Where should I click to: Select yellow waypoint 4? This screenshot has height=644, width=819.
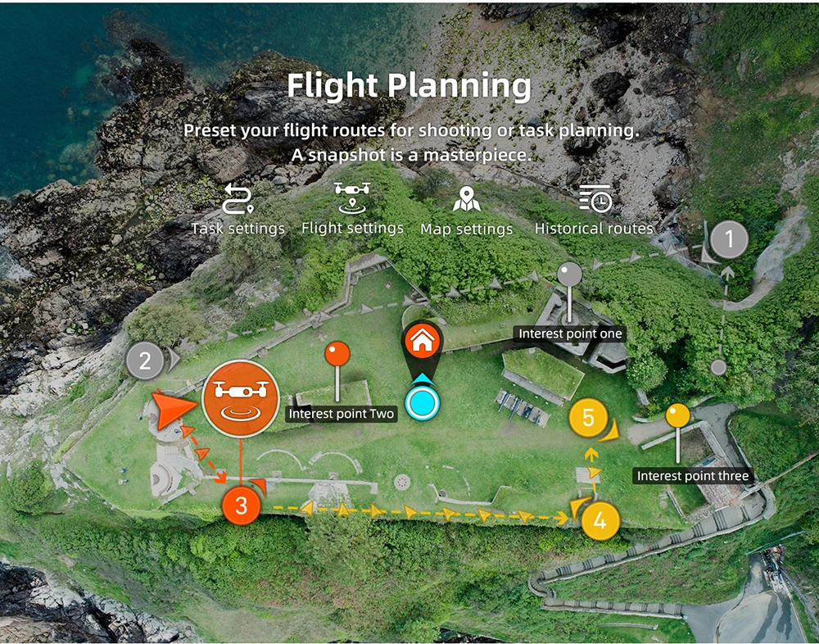tap(600, 520)
